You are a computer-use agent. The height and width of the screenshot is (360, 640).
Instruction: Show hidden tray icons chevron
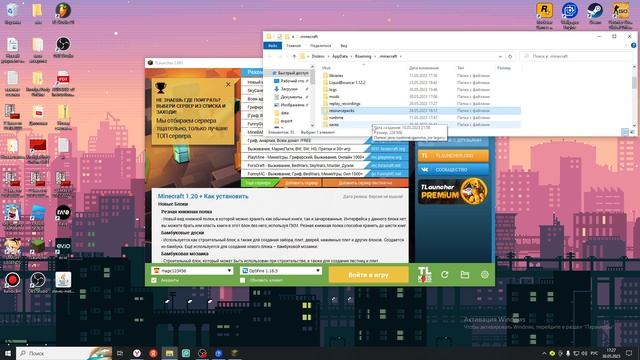(x=544, y=353)
